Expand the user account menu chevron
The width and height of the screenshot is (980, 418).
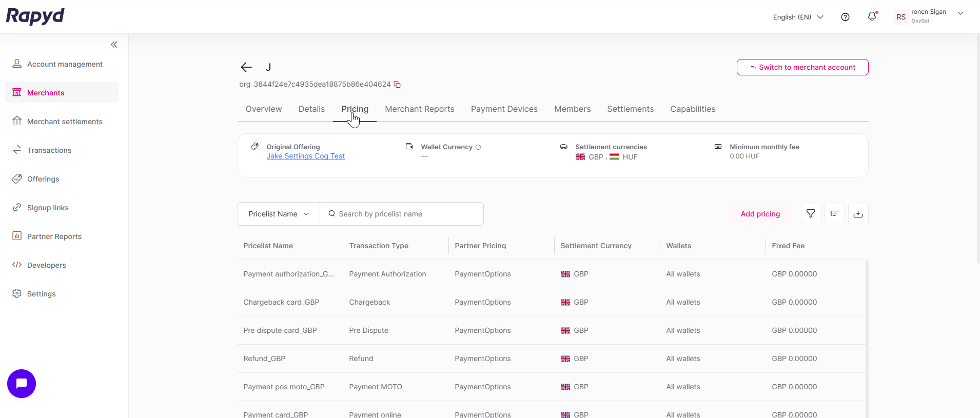coord(961,13)
